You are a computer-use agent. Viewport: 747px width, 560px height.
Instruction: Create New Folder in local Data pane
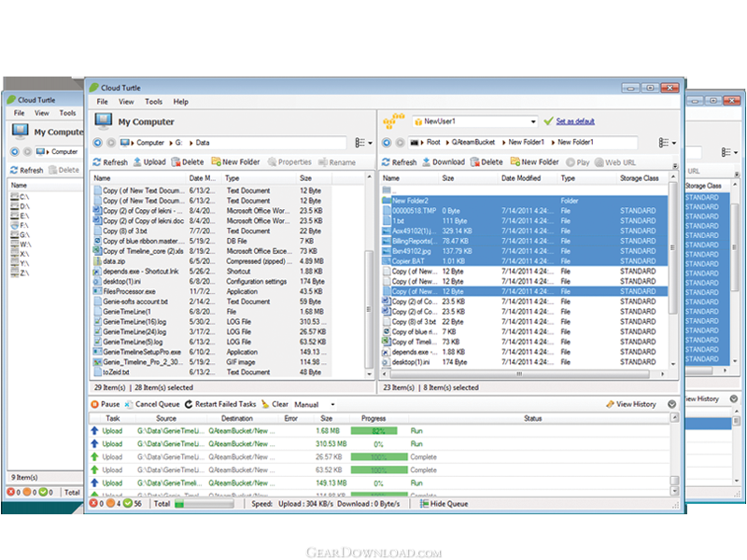pos(236,161)
